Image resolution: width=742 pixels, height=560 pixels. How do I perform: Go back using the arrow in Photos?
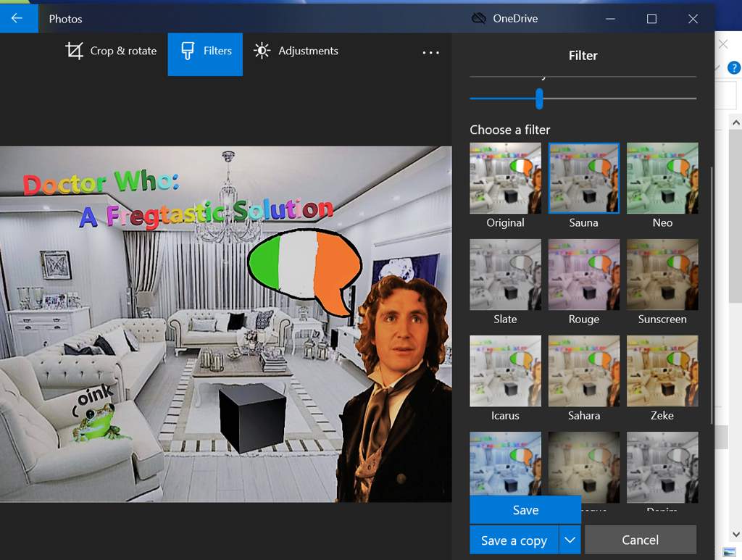pyautogui.click(x=17, y=18)
